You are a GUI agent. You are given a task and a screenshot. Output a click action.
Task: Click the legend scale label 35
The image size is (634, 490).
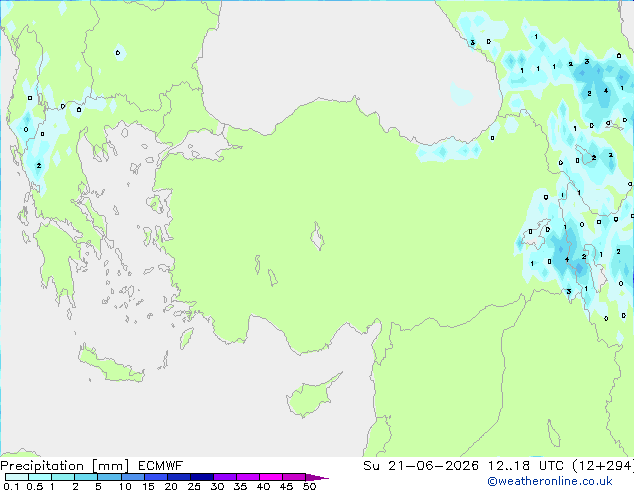(x=240, y=486)
